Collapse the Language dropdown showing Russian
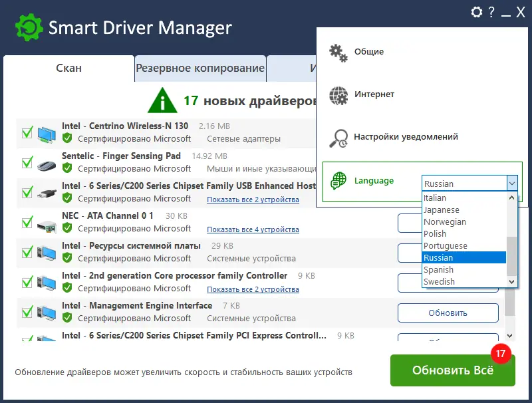The height and width of the screenshot is (403, 532). coord(511,184)
